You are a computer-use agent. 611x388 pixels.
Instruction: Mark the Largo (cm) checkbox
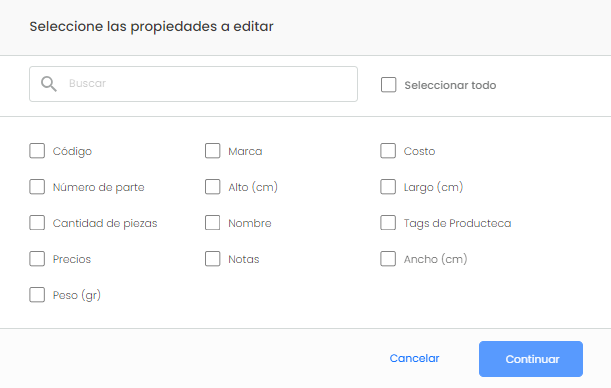pyautogui.click(x=388, y=187)
